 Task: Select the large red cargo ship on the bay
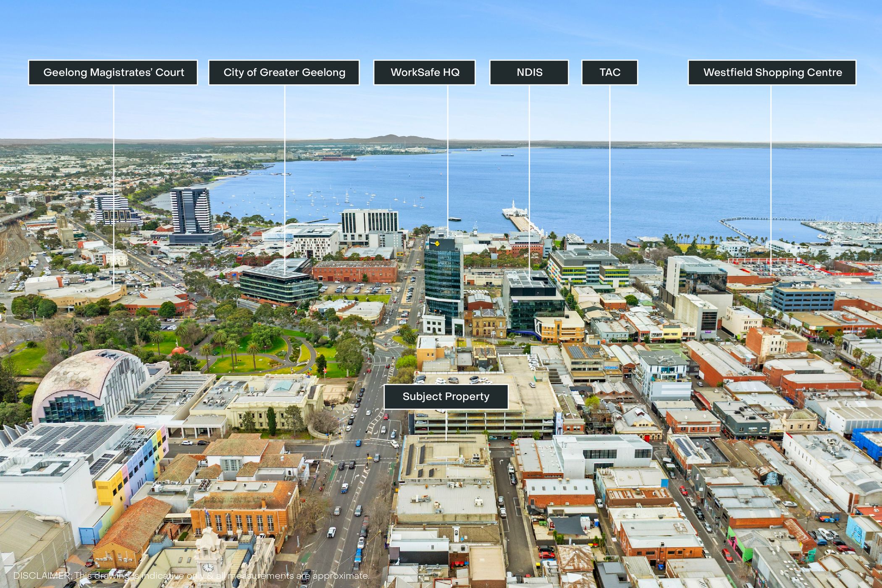click(338, 158)
